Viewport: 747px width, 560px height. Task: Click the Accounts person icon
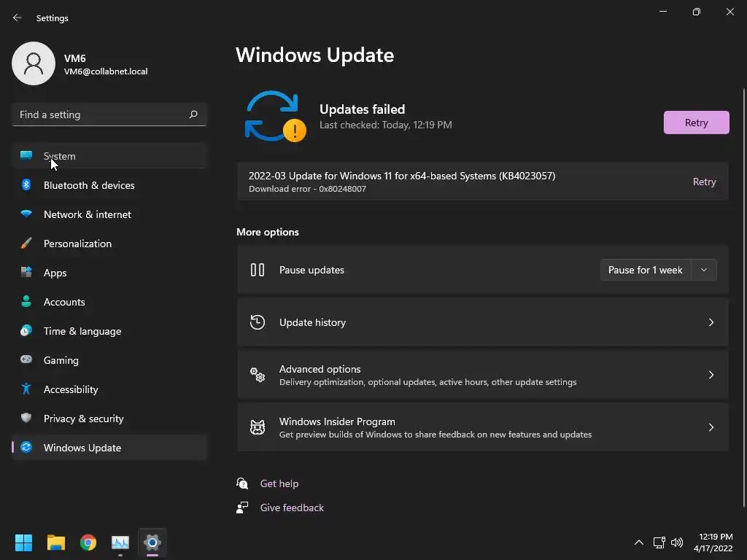click(x=26, y=301)
